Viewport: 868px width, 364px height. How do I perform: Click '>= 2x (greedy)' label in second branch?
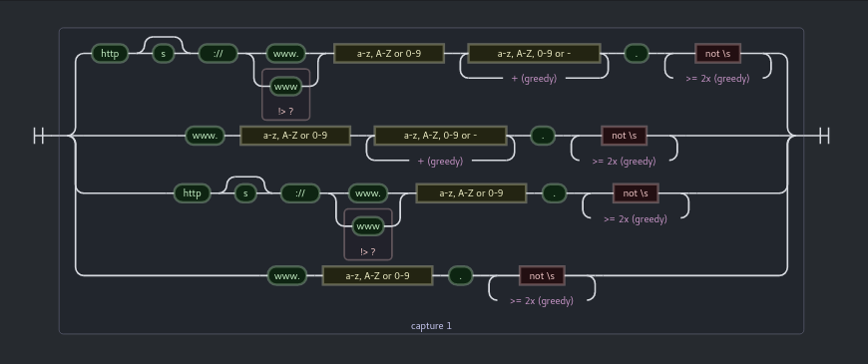(x=624, y=161)
